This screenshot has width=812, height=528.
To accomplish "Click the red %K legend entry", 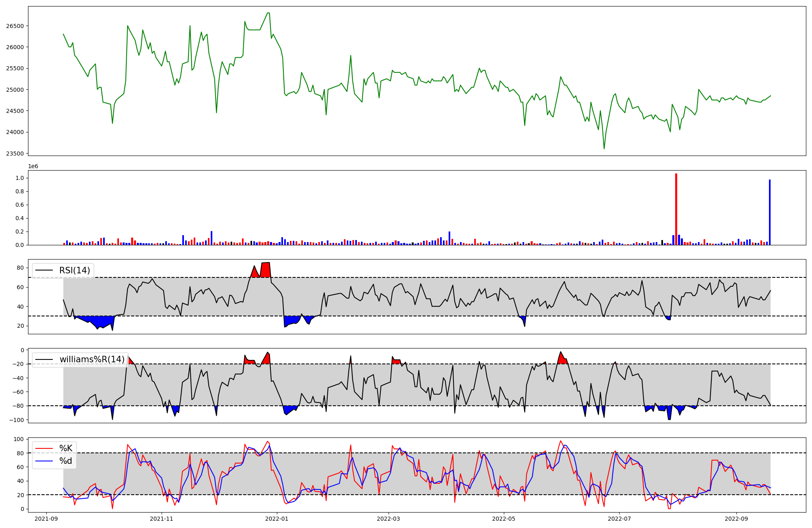I will tap(65, 448).
